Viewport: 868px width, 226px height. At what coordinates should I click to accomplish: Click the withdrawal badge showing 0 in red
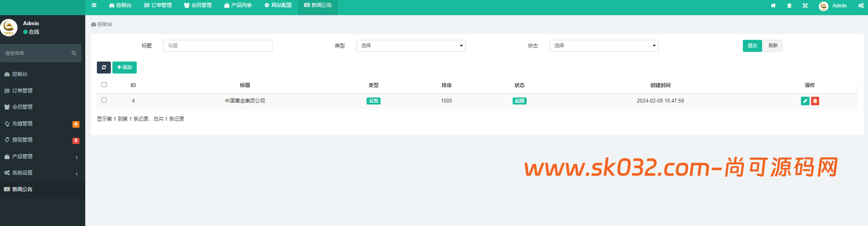76,140
